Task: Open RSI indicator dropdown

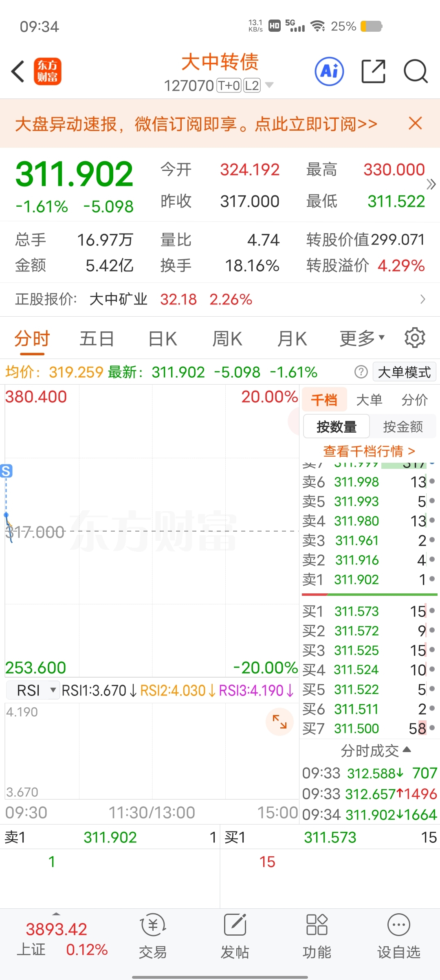Action: [x=33, y=691]
